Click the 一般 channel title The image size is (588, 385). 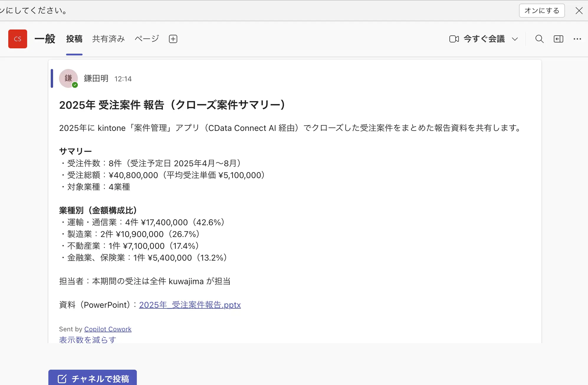tap(45, 39)
